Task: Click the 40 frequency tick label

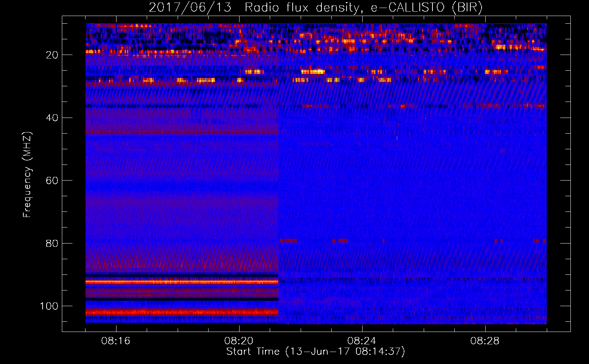Action: point(52,118)
